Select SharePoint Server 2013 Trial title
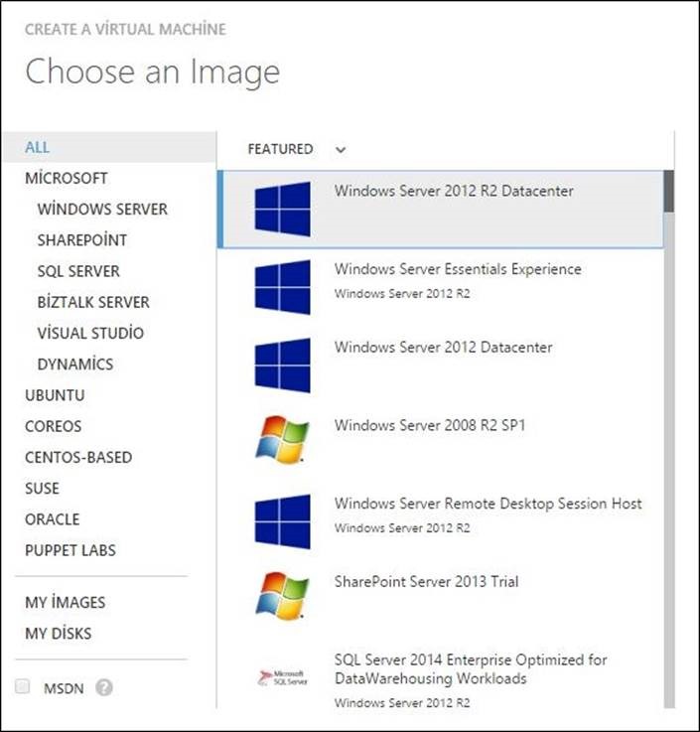The image size is (700, 732). (426, 582)
